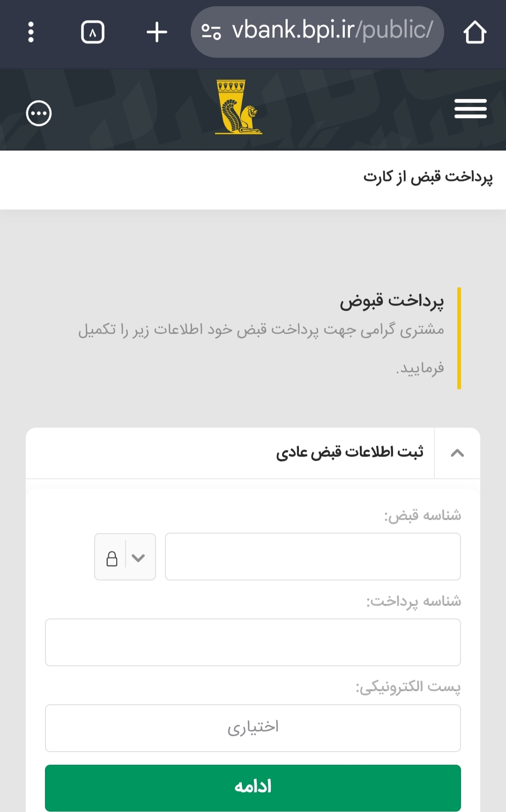Tap the yellow accent bar beside پرداخت قبوض
This screenshot has height=812, width=506.
458,338
